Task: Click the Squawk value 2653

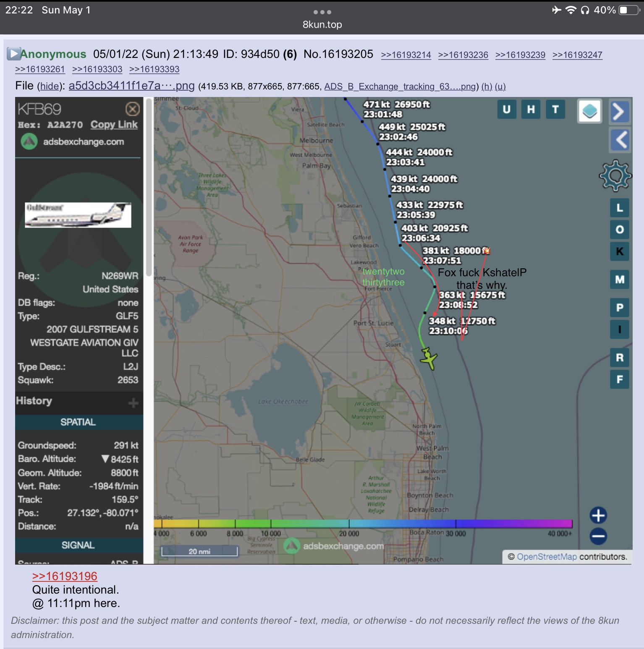Action: click(x=128, y=380)
